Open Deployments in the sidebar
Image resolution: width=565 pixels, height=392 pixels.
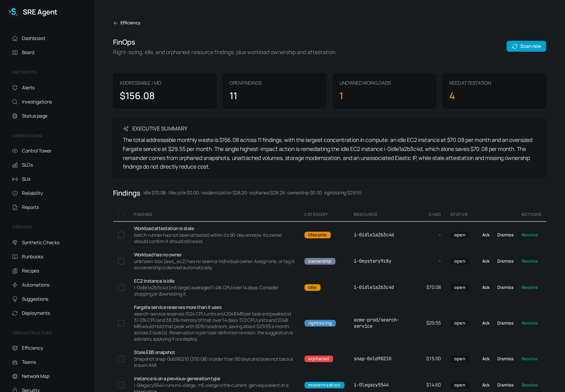pyautogui.click(x=36, y=313)
